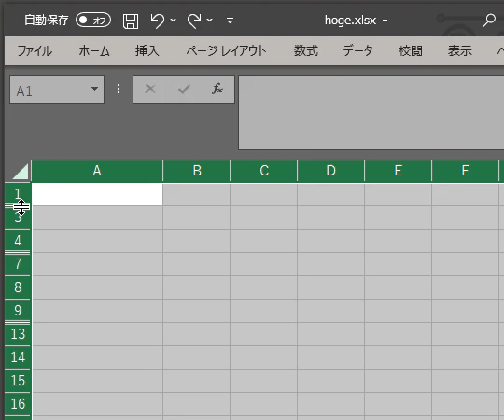Screen dimensions: 504x420
Task: Select column B header
Action: [197, 171]
